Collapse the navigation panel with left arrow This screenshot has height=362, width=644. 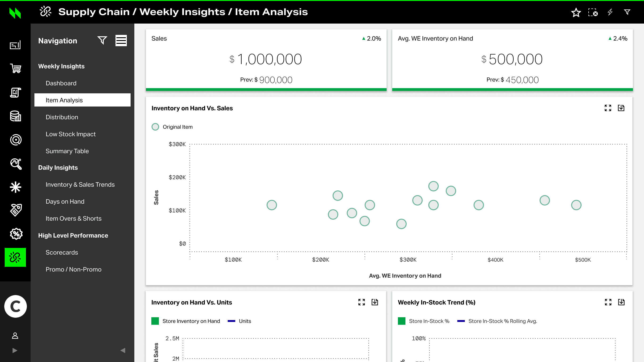[x=123, y=350]
